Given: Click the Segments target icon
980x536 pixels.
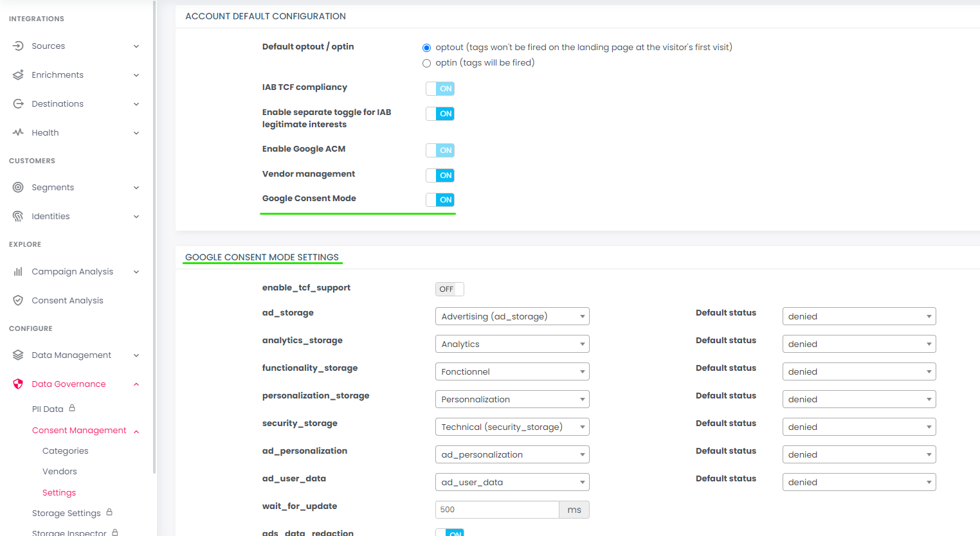Looking at the screenshot, I should [x=18, y=187].
